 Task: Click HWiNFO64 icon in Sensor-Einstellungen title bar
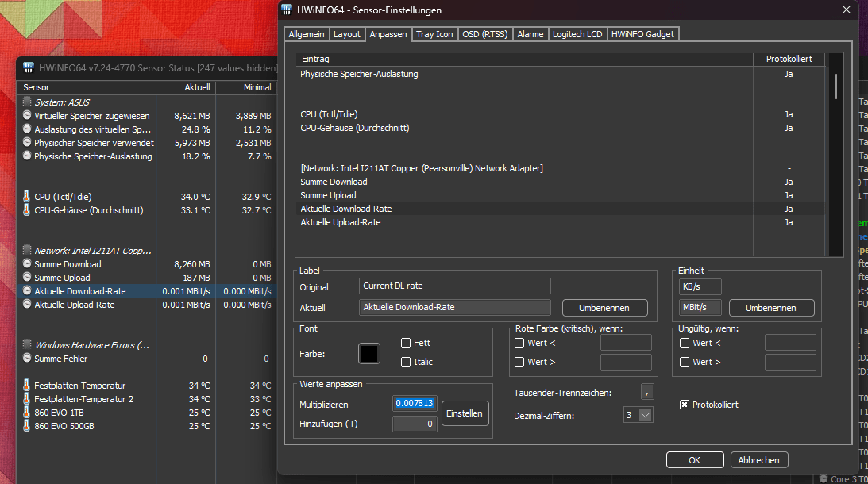tap(286, 10)
